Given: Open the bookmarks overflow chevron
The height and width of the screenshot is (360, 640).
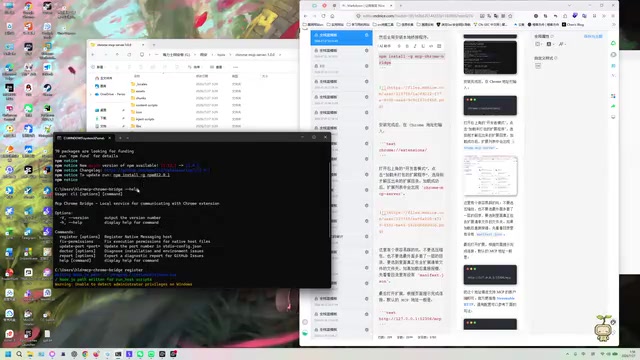Looking at the screenshot, I should (613, 24).
